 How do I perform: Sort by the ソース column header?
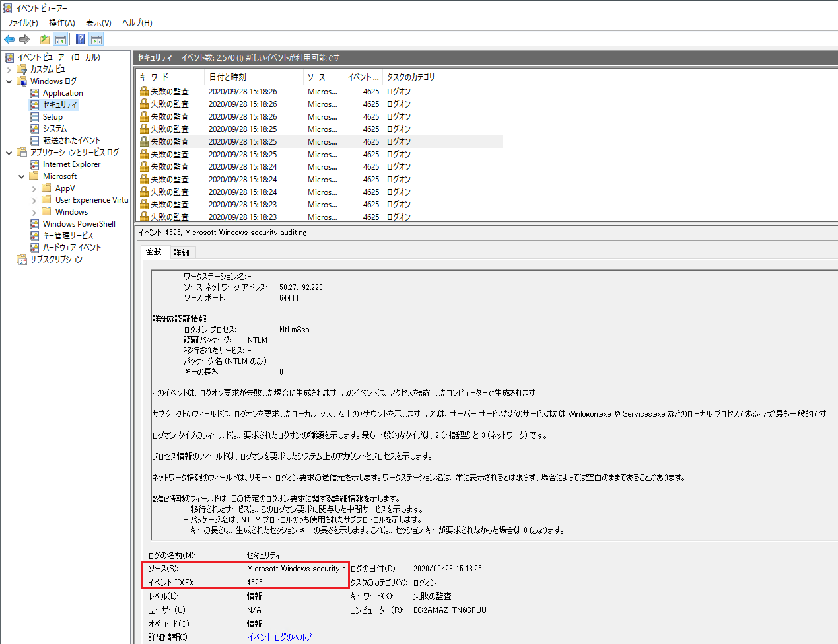[x=323, y=77]
